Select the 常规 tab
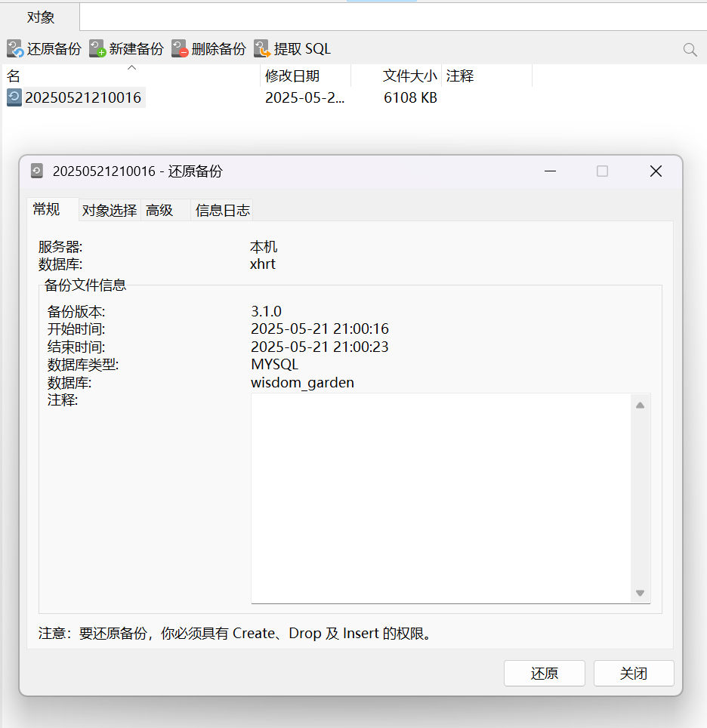This screenshot has width=707, height=728. [46, 209]
